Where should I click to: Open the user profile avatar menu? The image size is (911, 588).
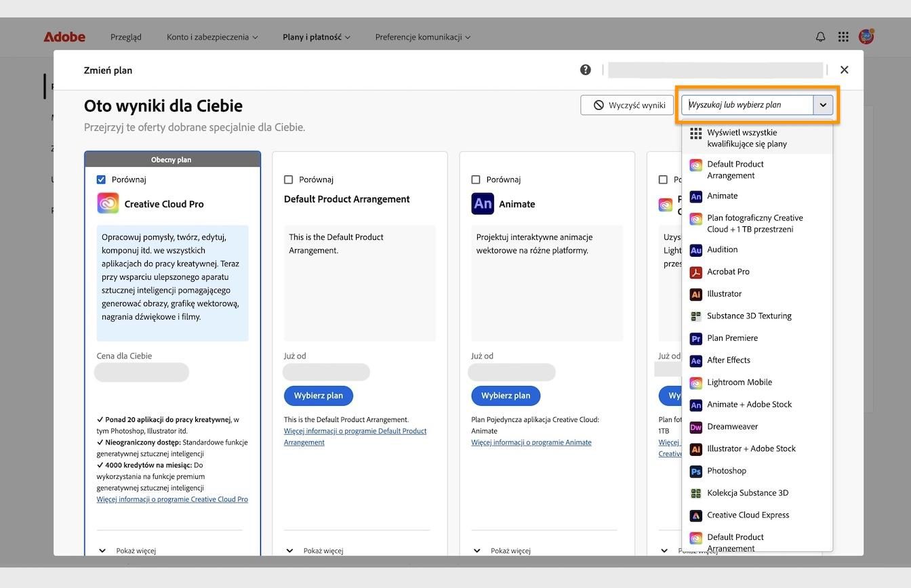click(x=866, y=37)
